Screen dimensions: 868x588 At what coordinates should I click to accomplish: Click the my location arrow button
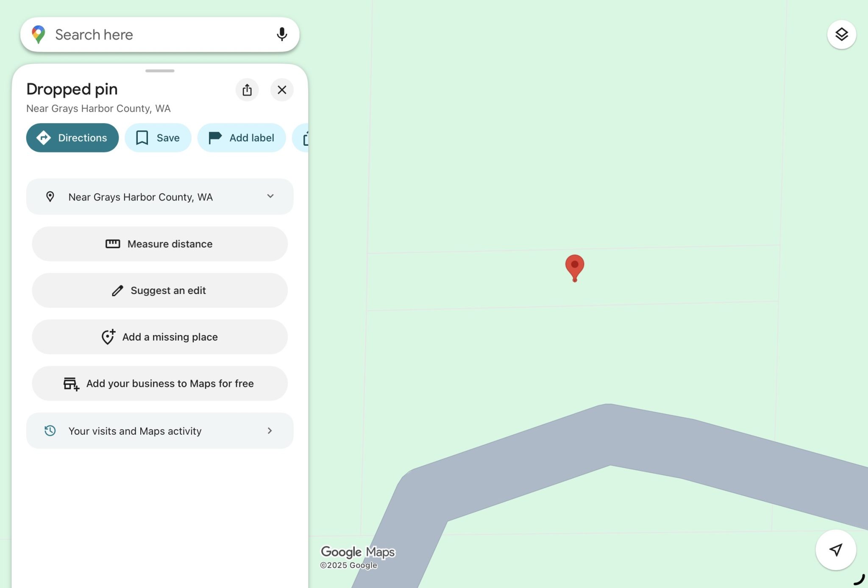click(835, 550)
